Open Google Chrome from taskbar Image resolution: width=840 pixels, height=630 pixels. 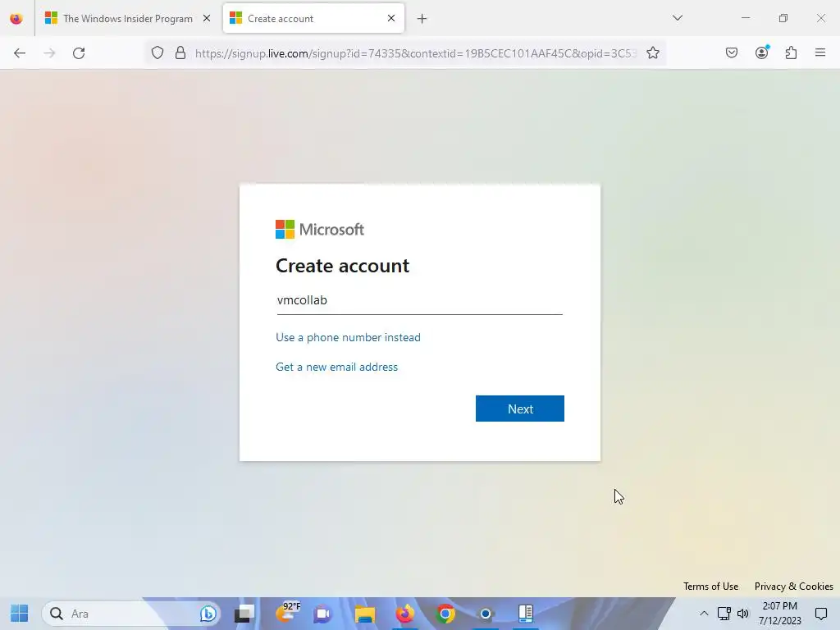pos(445,614)
